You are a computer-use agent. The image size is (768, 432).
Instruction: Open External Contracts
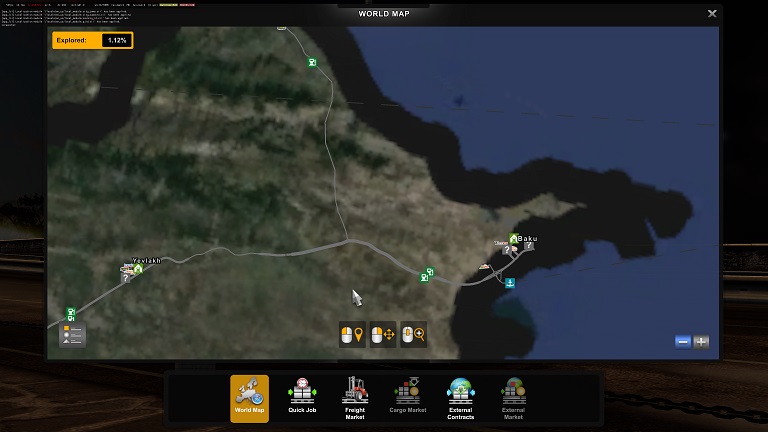(x=460, y=398)
